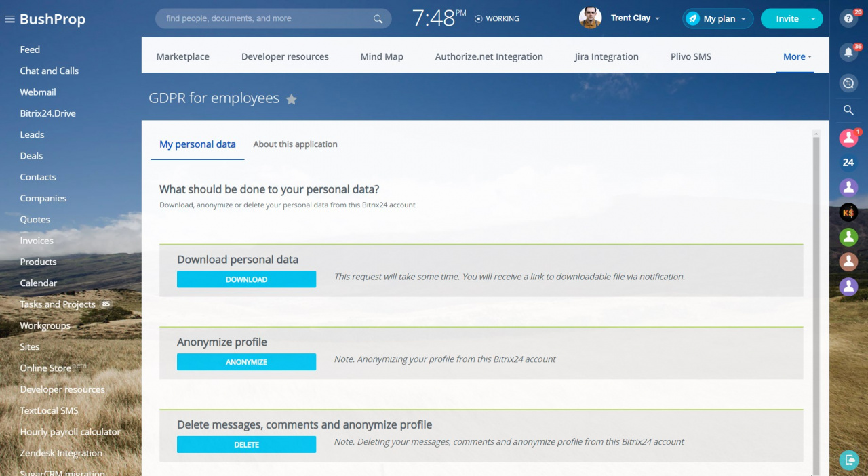Image resolution: width=868 pixels, height=476 pixels.
Task: Open Online Store in left menu
Action: [x=45, y=368]
